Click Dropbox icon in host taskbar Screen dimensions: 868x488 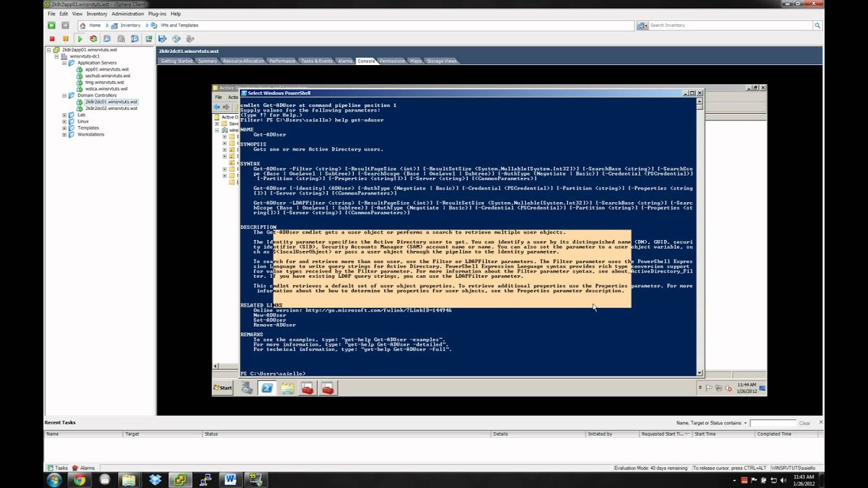[155, 480]
